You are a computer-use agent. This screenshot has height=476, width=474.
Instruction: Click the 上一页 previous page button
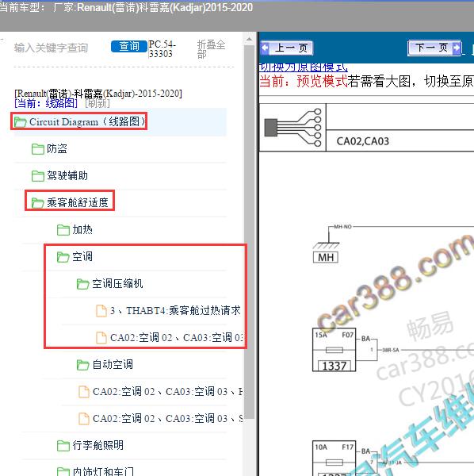287,48
